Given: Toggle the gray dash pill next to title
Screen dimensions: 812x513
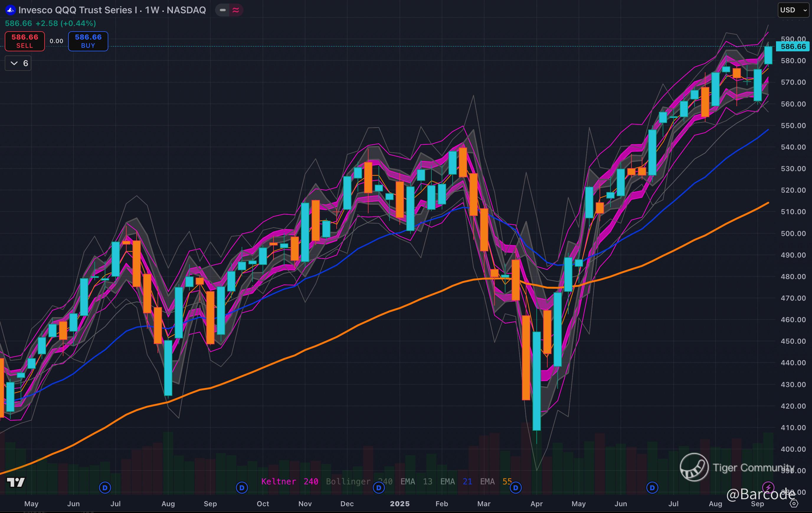Looking at the screenshot, I should click(x=222, y=10).
